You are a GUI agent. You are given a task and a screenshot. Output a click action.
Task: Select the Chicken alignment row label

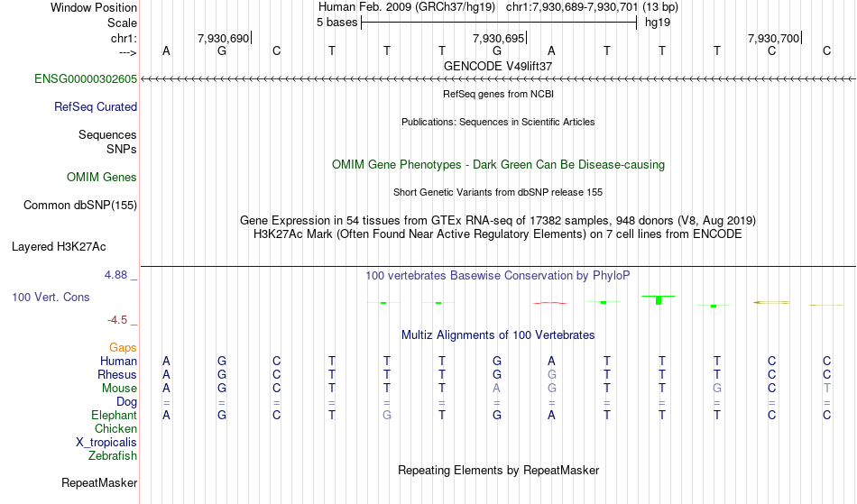tap(115, 428)
